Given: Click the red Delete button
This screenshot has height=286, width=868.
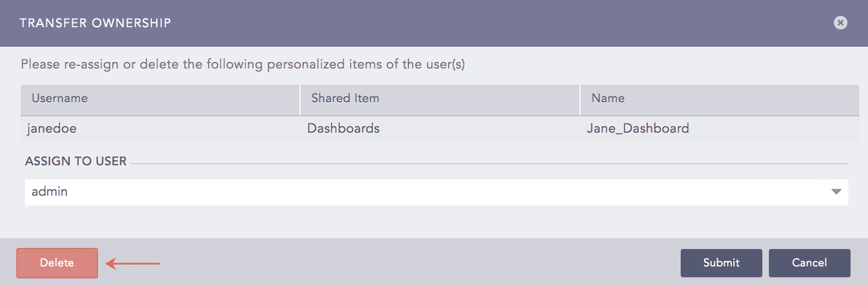Looking at the screenshot, I should (57, 263).
